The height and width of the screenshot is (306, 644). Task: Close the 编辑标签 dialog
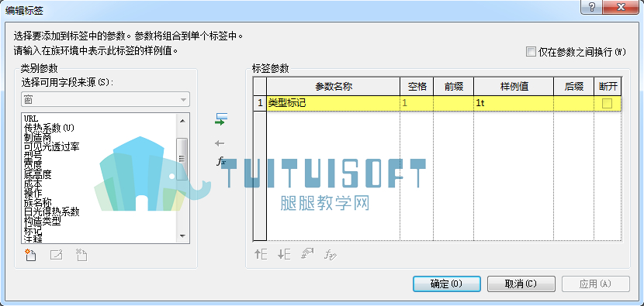pyautogui.click(x=621, y=7)
